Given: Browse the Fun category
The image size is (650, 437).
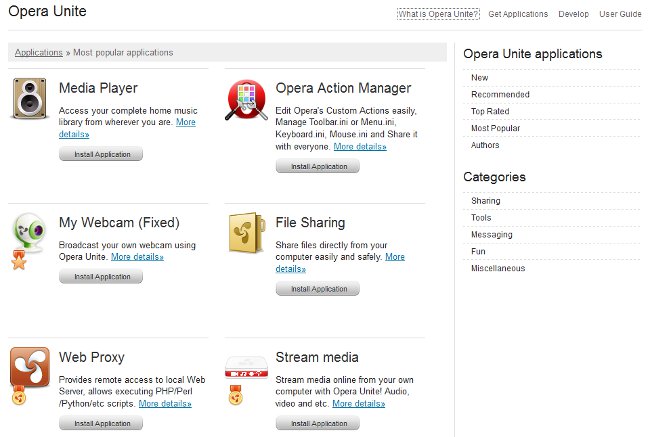Looking at the screenshot, I should click(478, 251).
